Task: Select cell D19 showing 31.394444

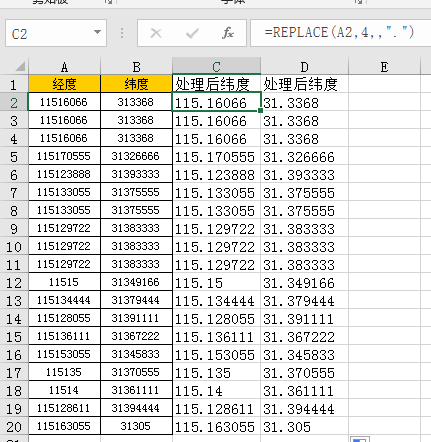Action: coord(304,408)
